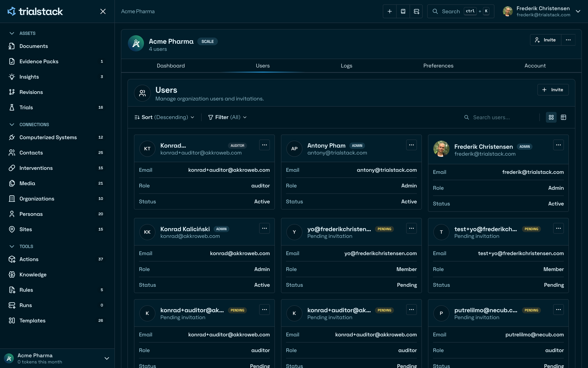The height and width of the screenshot is (368, 588).
Task: Open Rules in the sidebar
Action: 57,290
